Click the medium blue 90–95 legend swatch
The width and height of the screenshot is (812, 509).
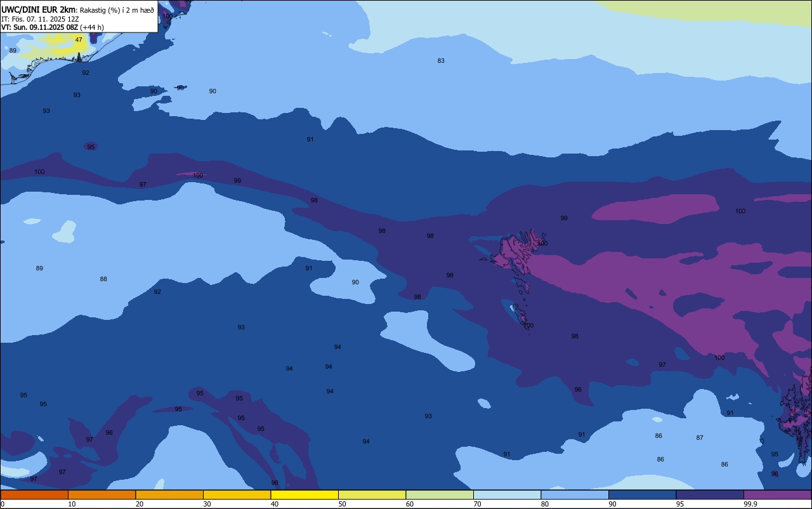coord(642,494)
